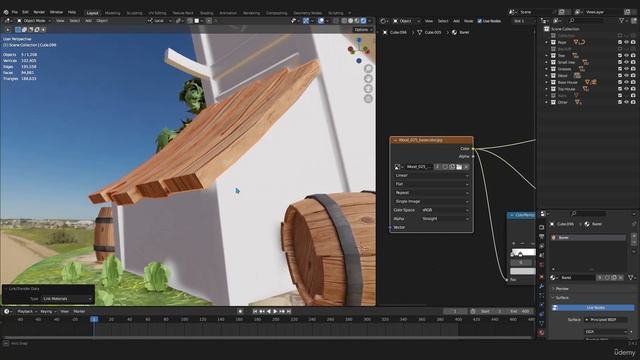Open Object Mode dropdown
Viewport: 640px width, 360px height.
(34, 21)
